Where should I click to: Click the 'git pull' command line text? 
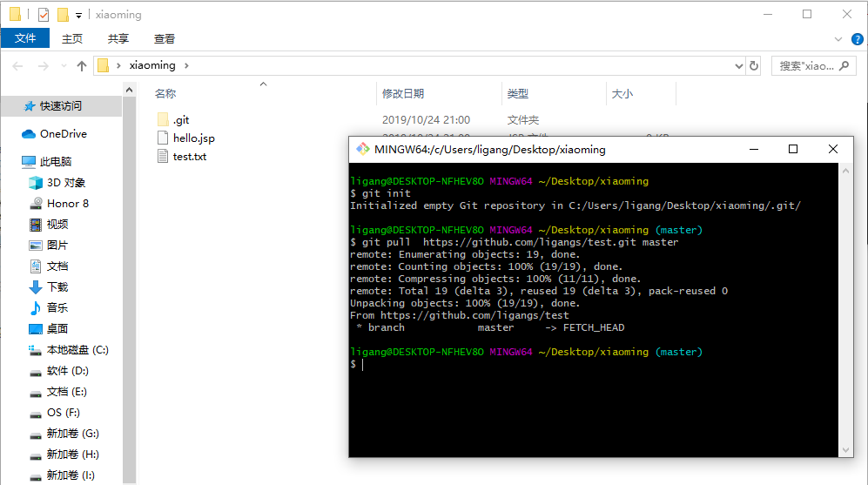520,242
